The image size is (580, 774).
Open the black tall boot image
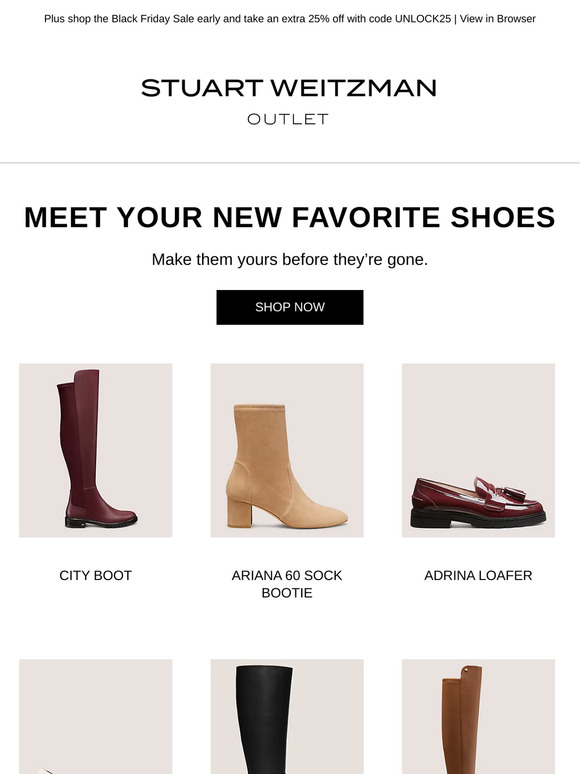(x=287, y=716)
